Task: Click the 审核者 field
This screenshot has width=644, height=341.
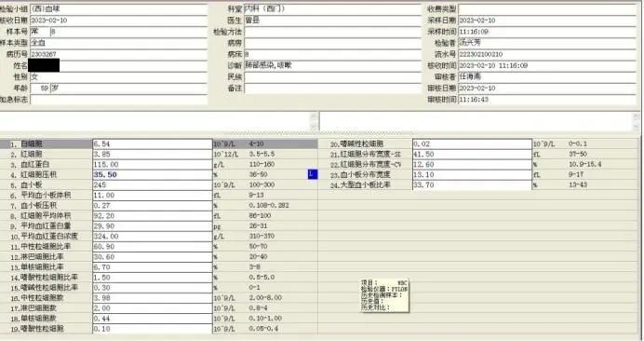Action: pyautogui.click(x=547, y=77)
